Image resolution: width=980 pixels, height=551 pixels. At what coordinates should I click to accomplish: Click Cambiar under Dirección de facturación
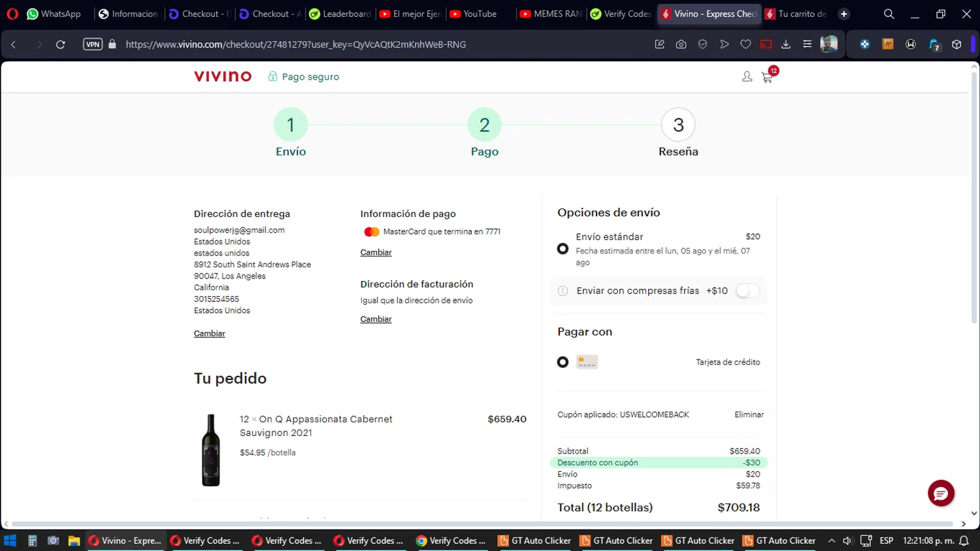coord(376,319)
